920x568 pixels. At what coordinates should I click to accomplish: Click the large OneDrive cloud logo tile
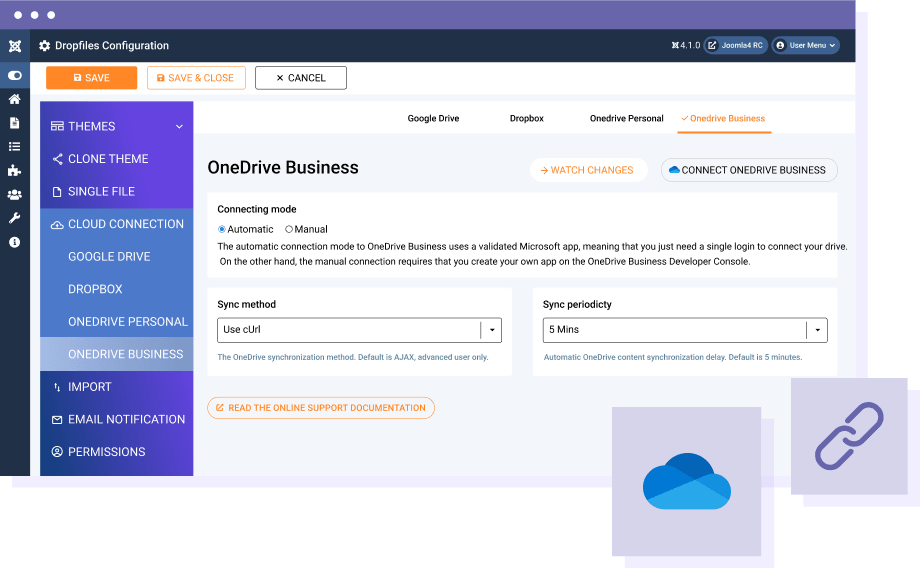pos(686,481)
